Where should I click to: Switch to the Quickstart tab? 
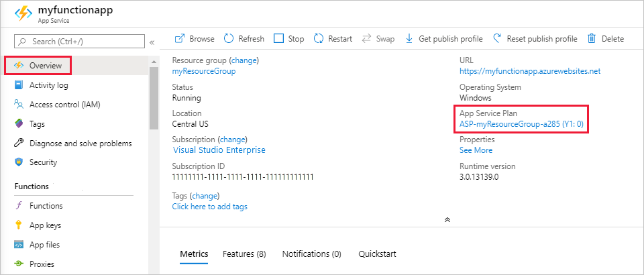coord(377,254)
